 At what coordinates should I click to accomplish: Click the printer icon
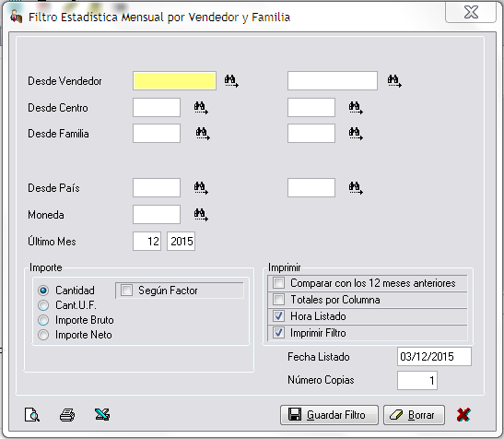67,414
